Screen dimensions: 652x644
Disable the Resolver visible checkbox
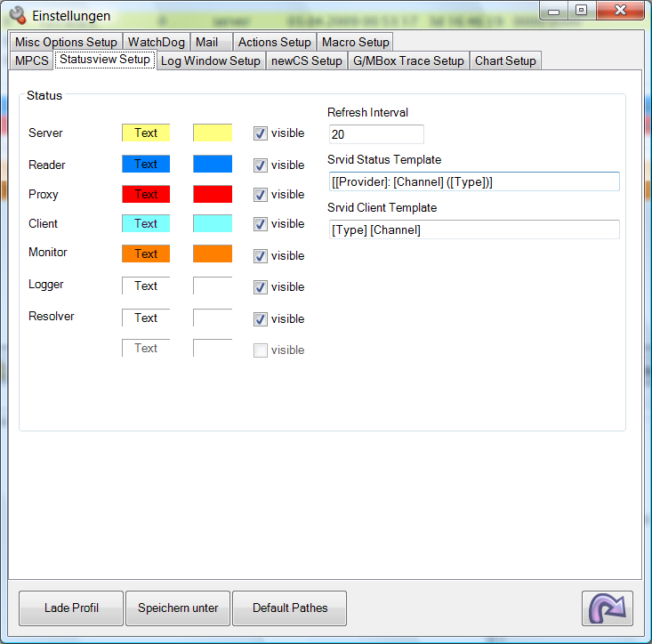[260, 319]
